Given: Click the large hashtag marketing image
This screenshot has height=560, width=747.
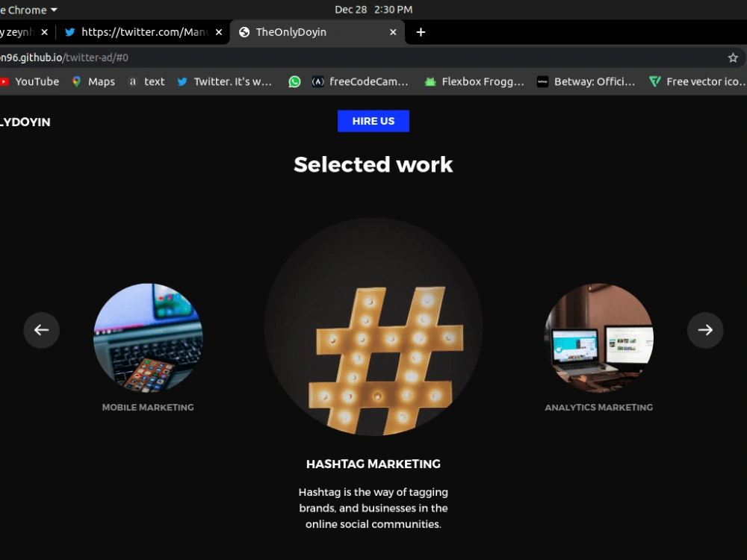Looking at the screenshot, I should click(373, 327).
